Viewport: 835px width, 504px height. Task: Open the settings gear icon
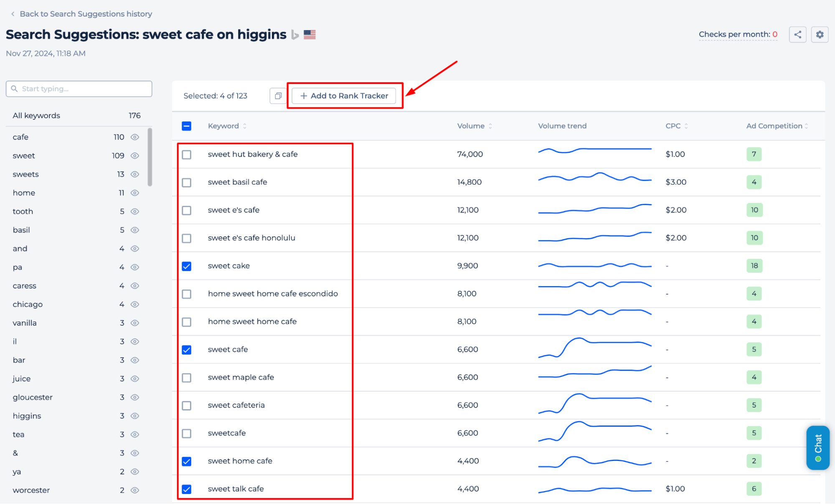point(820,34)
